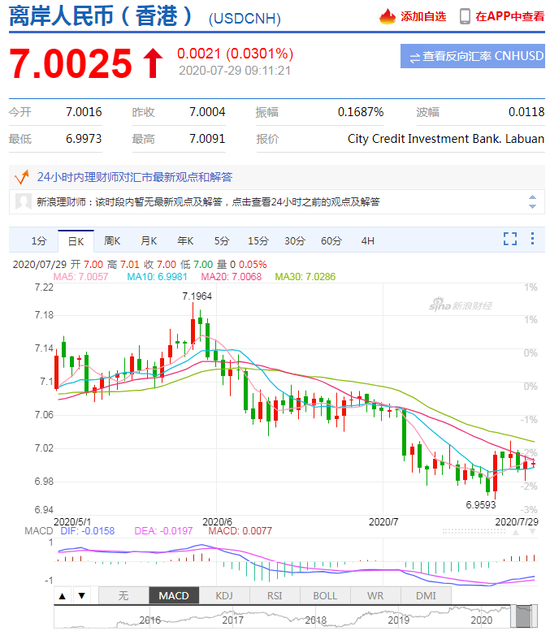Select the DMI indicator button
Screen dimensions: 550x631
click(426, 596)
